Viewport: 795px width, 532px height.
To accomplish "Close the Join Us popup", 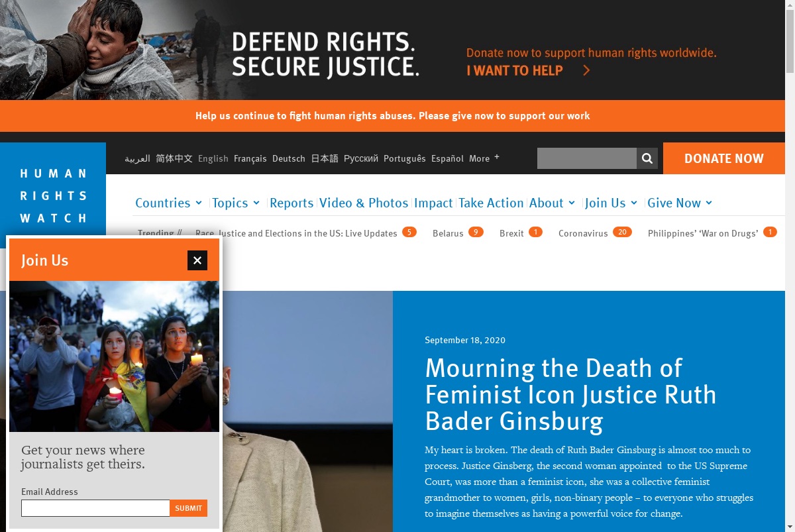I will click(x=197, y=260).
